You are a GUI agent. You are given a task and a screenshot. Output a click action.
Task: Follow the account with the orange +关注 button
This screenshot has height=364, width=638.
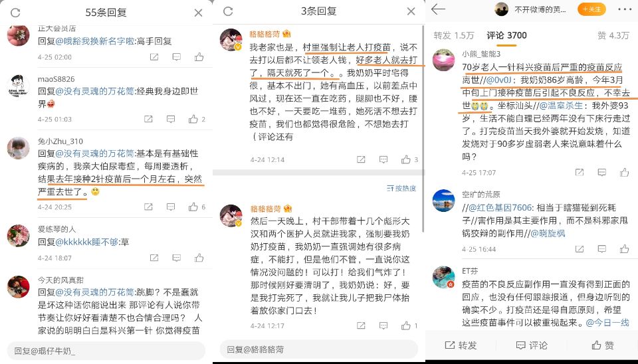pos(591,9)
